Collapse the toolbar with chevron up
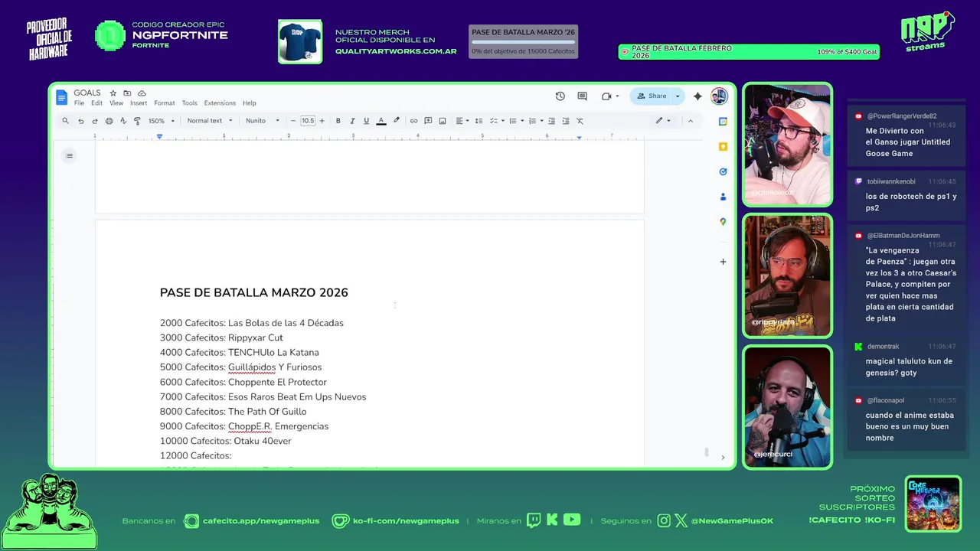The width and height of the screenshot is (980, 551). click(x=690, y=121)
